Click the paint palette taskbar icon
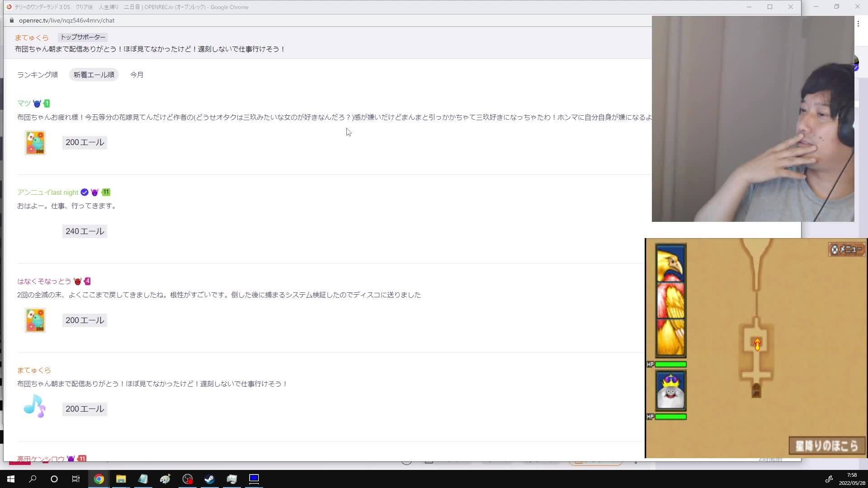The image size is (868, 488). click(165, 479)
